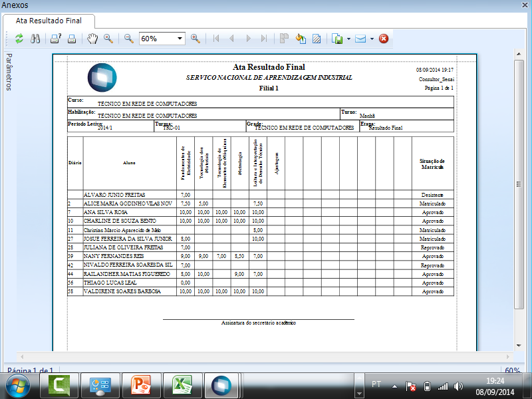532x399 pixels.
Task: Open the control panel taskbar icon
Action: pyautogui.click(x=100, y=386)
